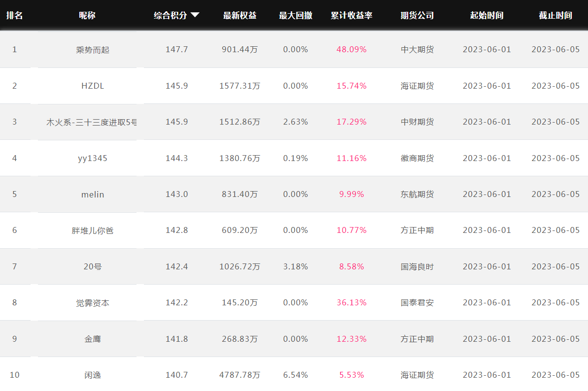Image resolution: width=588 pixels, height=391 pixels.
Task: Click drawdown 3.18% for 20号
Action: click(296, 266)
